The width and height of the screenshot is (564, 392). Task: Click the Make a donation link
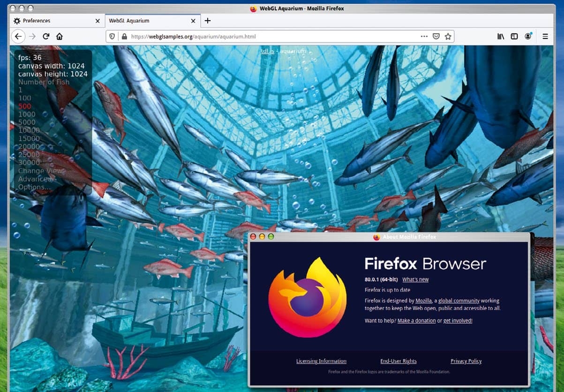[417, 321]
